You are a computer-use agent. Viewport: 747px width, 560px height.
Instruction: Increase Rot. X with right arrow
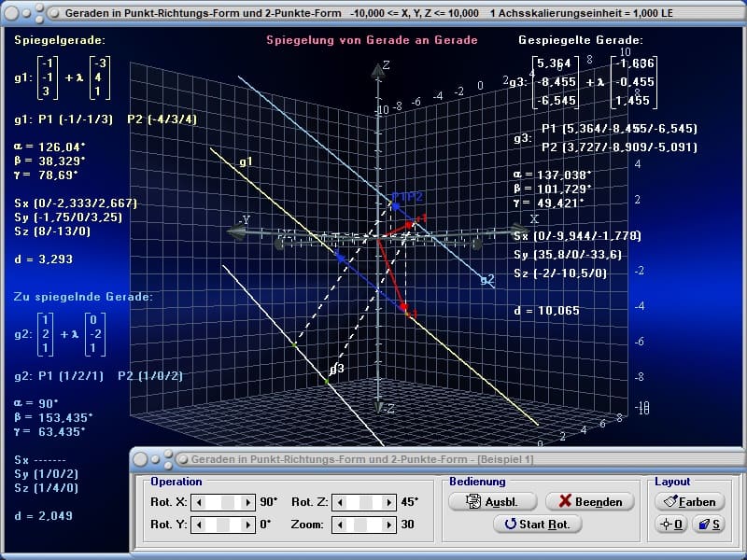tap(247, 502)
